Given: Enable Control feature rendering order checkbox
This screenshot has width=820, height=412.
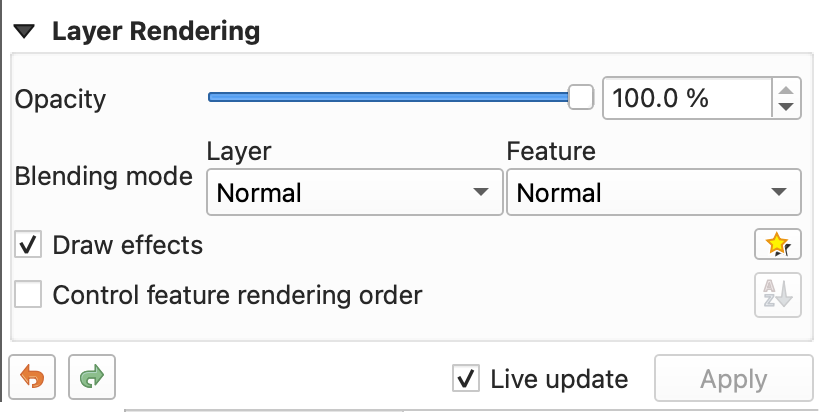Looking at the screenshot, I should point(29,295).
